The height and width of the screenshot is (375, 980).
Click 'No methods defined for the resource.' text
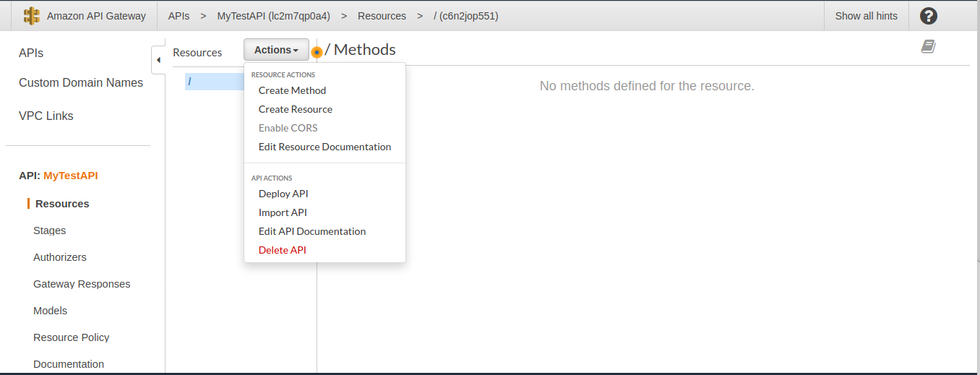click(647, 86)
